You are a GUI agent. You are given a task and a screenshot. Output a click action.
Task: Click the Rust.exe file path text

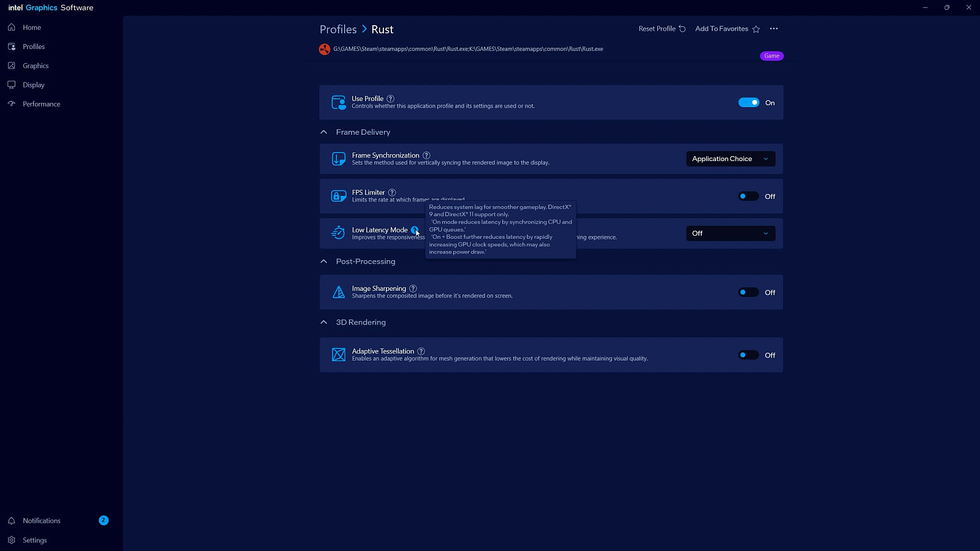(469, 49)
